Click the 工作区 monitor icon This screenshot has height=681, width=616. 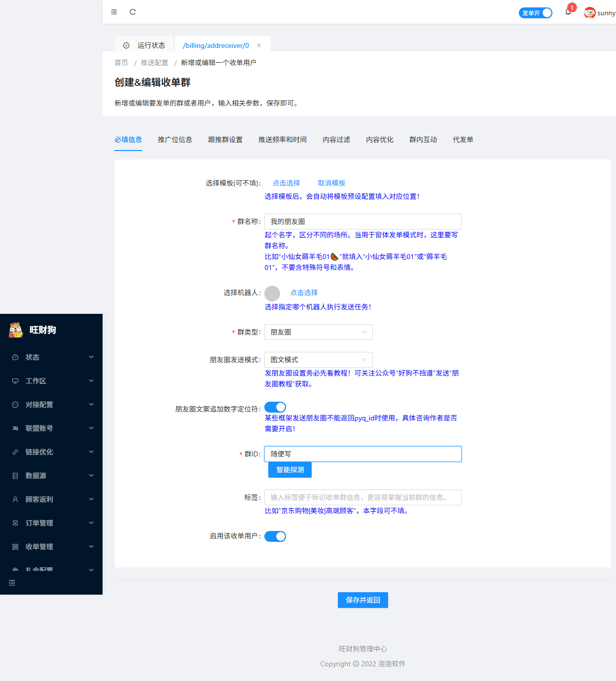[15, 381]
